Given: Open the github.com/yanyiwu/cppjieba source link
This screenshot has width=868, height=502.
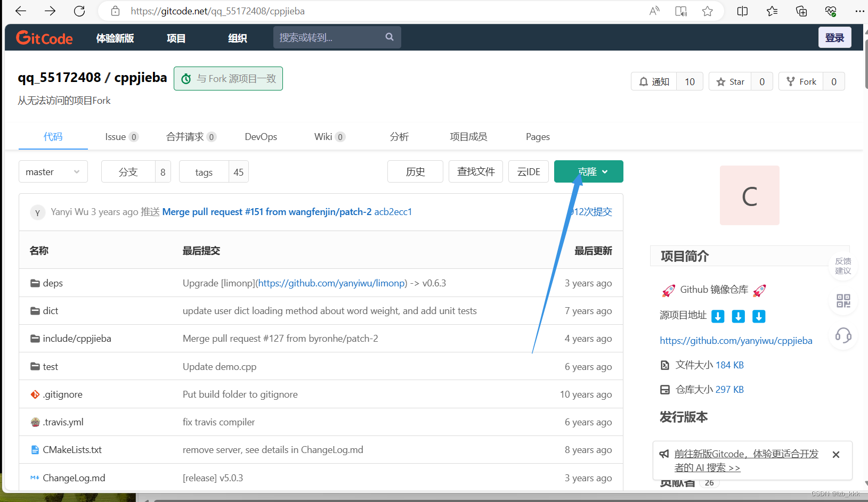Looking at the screenshot, I should (x=736, y=341).
